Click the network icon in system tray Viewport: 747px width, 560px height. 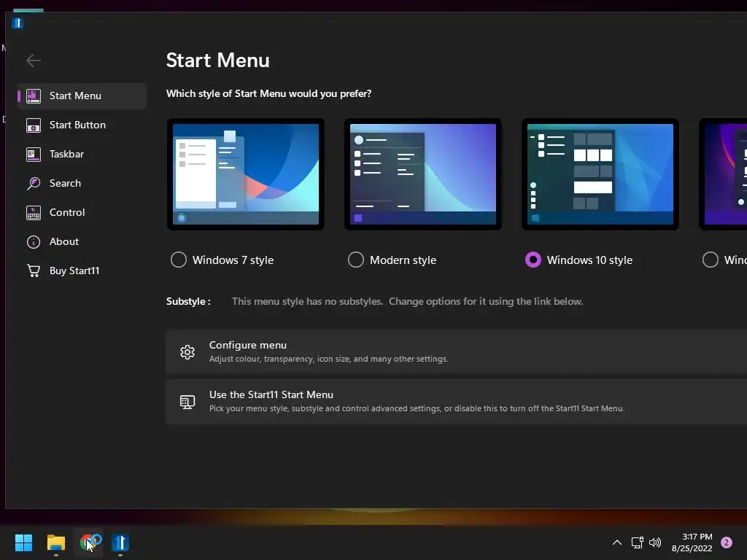click(637, 542)
